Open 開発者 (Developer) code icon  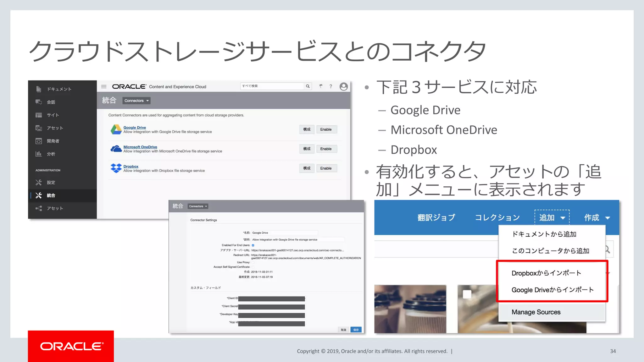[x=38, y=141]
